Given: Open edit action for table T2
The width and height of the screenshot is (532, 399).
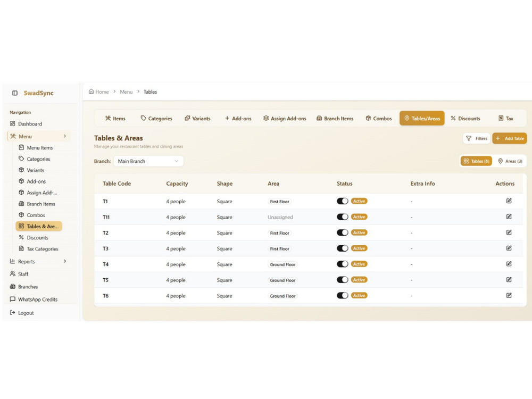Looking at the screenshot, I should point(509,232).
